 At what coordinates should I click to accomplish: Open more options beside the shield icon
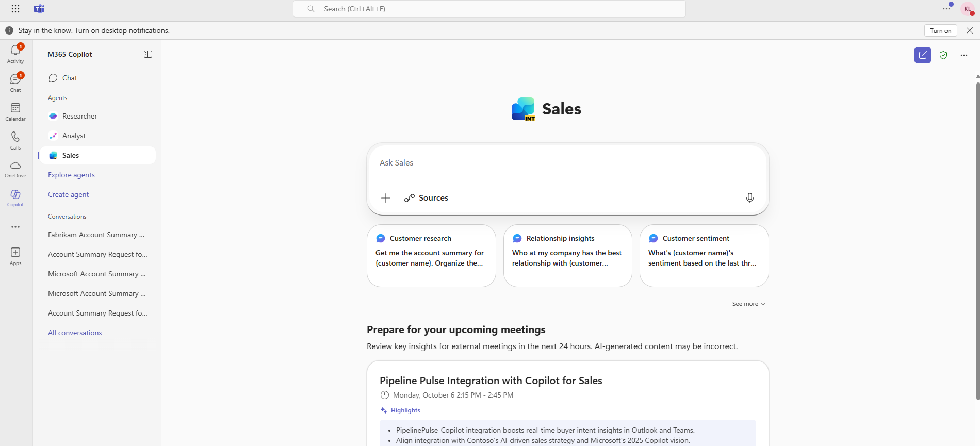point(964,55)
